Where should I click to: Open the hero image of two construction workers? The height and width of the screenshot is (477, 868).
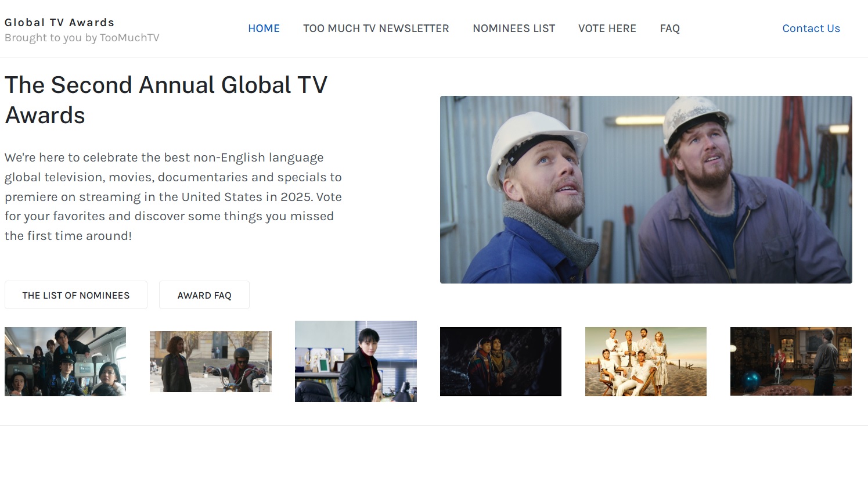[646, 189]
